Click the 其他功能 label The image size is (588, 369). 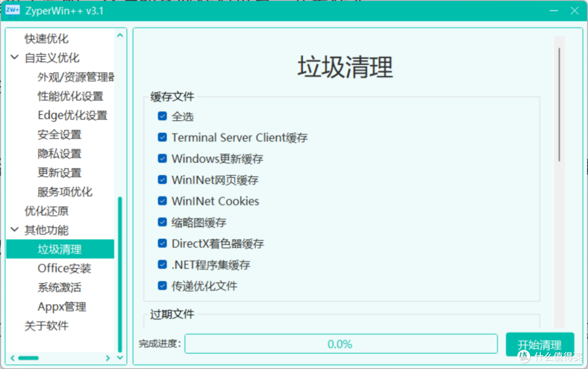coord(46,230)
